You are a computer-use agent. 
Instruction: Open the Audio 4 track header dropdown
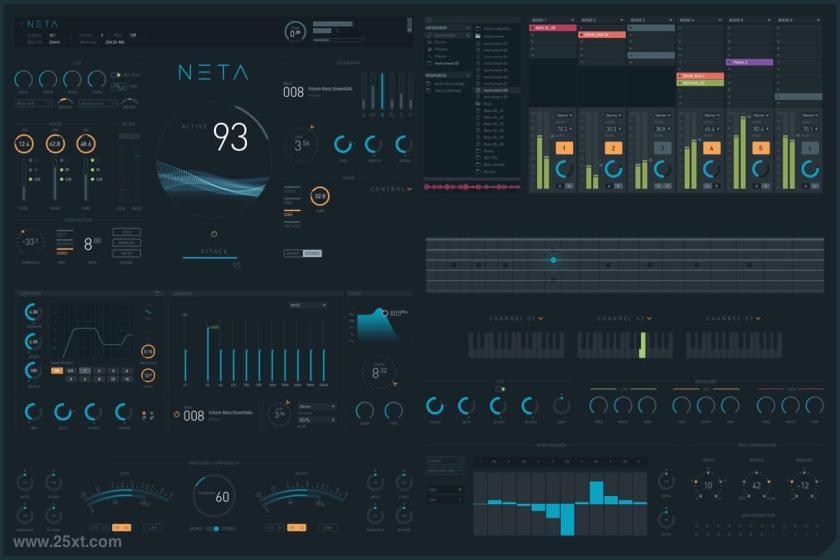point(720,20)
